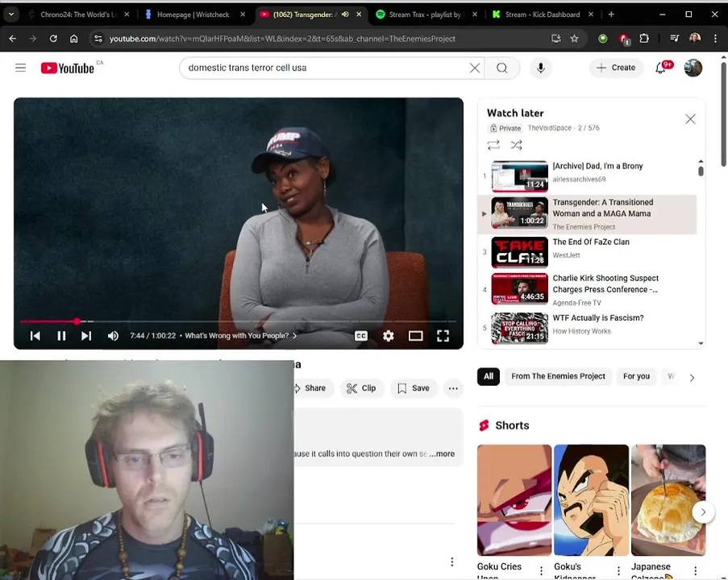Viewport: 728px width, 580px height.
Task: Start voice search with microphone
Action: [x=540, y=68]
